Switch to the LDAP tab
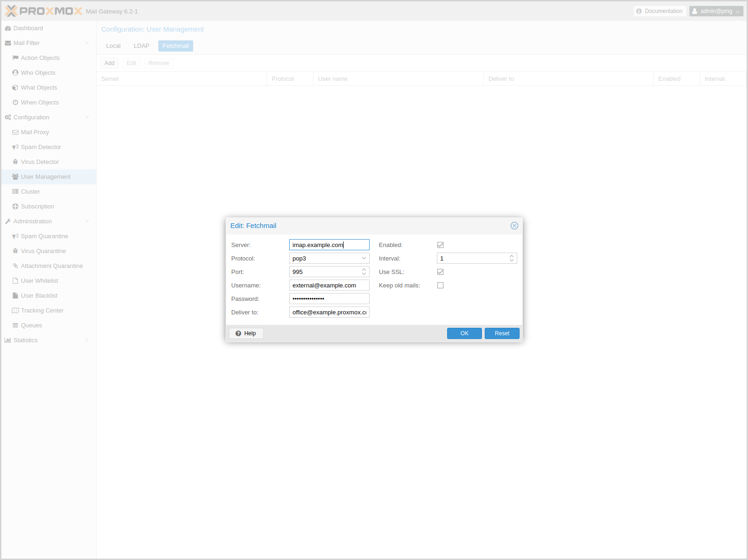Viewport: 748px width, 560px height. click(142, 46)
